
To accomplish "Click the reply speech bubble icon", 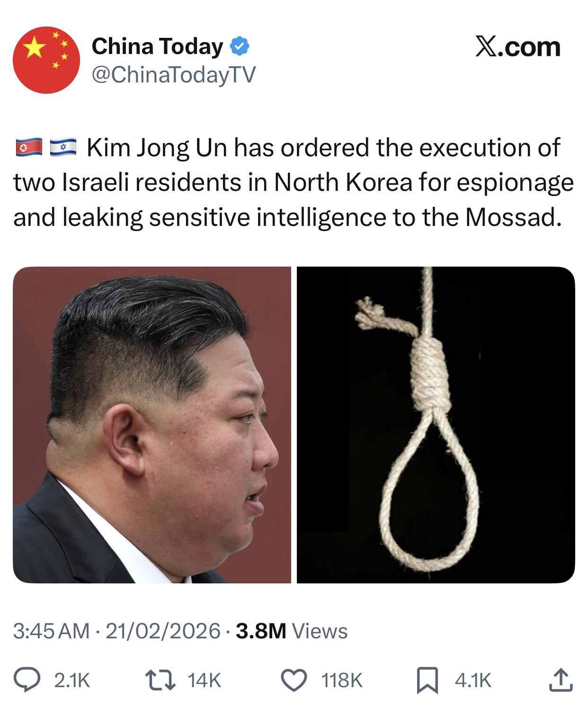I will pyautogui.click(x=35, y=680).
